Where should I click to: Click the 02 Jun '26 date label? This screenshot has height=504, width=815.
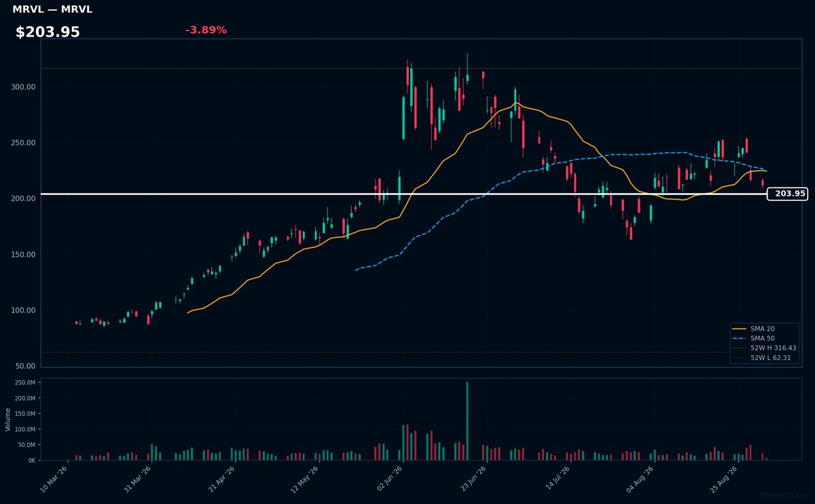pyautogui.click(x=389, y=480)
